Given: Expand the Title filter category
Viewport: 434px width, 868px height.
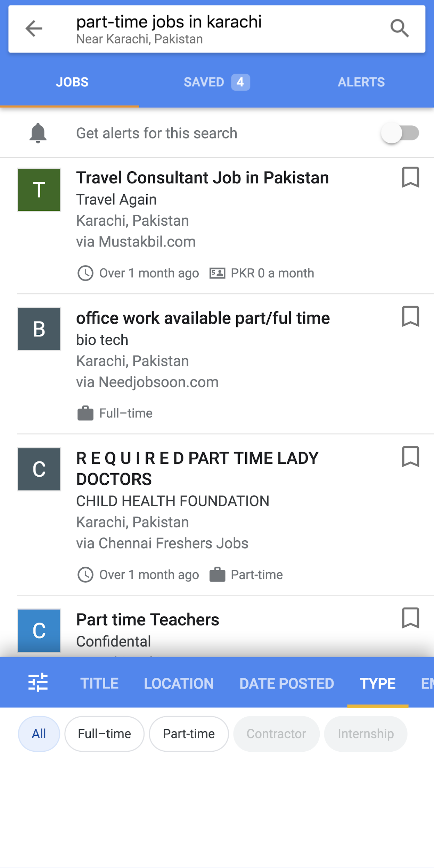Looking at the screenshot, I should click(x=99, y=683).
